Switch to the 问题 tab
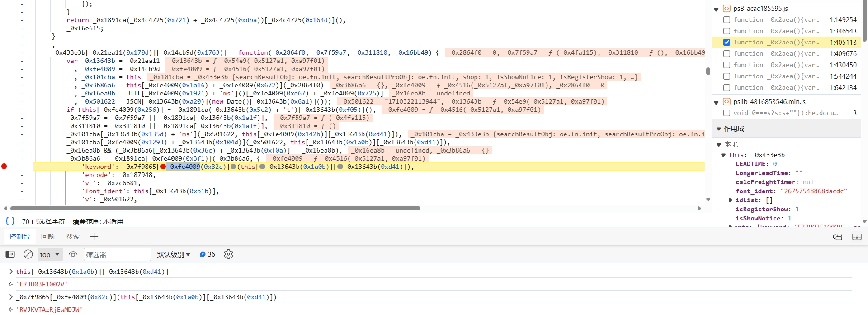868x315 pixels. [47, 236]
